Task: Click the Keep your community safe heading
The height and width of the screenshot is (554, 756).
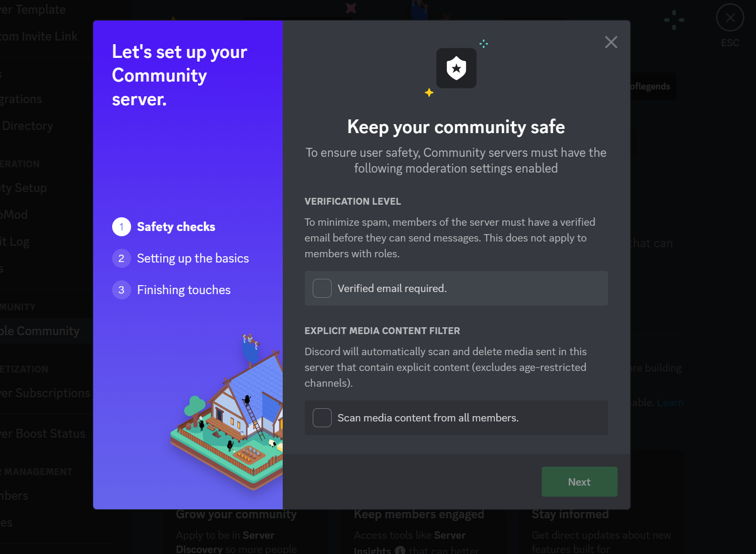Action: (x=456, y=127)
